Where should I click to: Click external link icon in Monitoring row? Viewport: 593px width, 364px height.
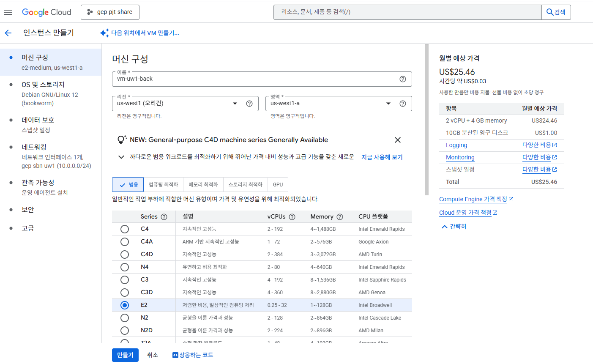pos(555,157)
